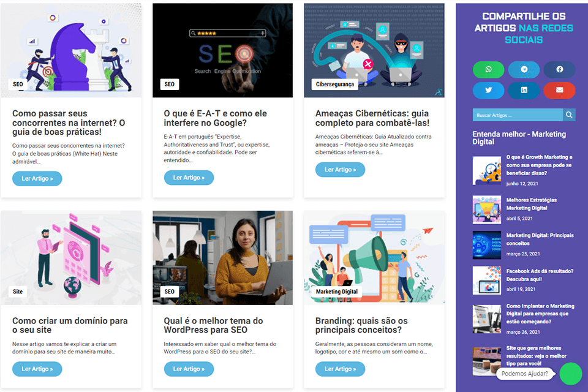Share on LinkedIn using the icon button

point(524,90)
